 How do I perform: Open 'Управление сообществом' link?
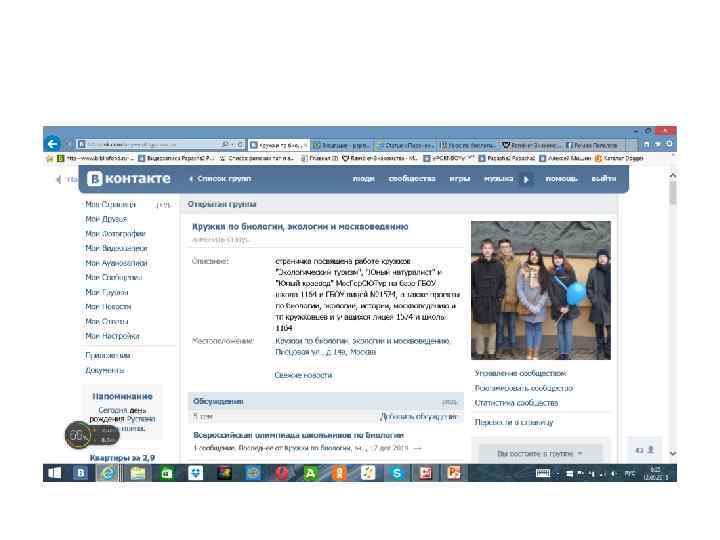pyautogui.click(x=520, y=373)
